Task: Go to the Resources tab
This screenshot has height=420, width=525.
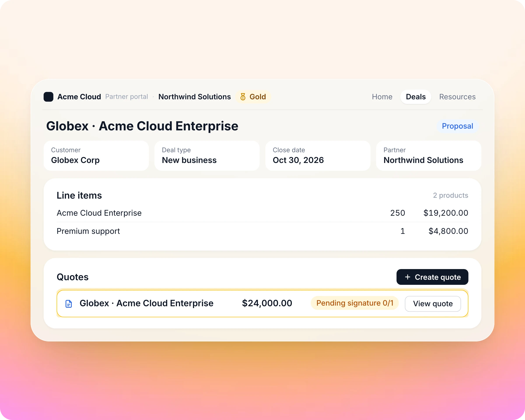Action: pyautogui.click(x=457, y=97)
